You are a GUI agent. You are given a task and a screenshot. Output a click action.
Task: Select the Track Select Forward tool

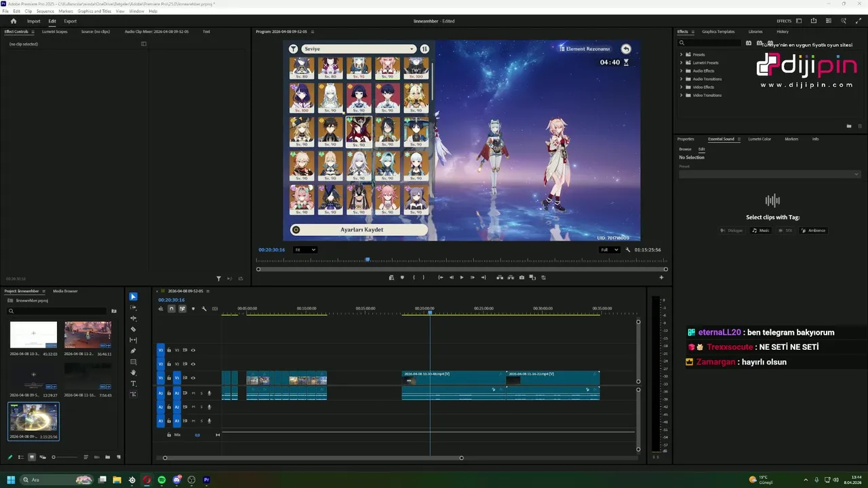(133, 307)
